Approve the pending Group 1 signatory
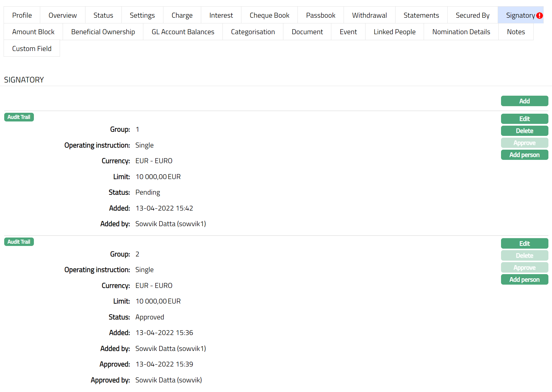This screenshot has height=392, width=552. [524, 143]
